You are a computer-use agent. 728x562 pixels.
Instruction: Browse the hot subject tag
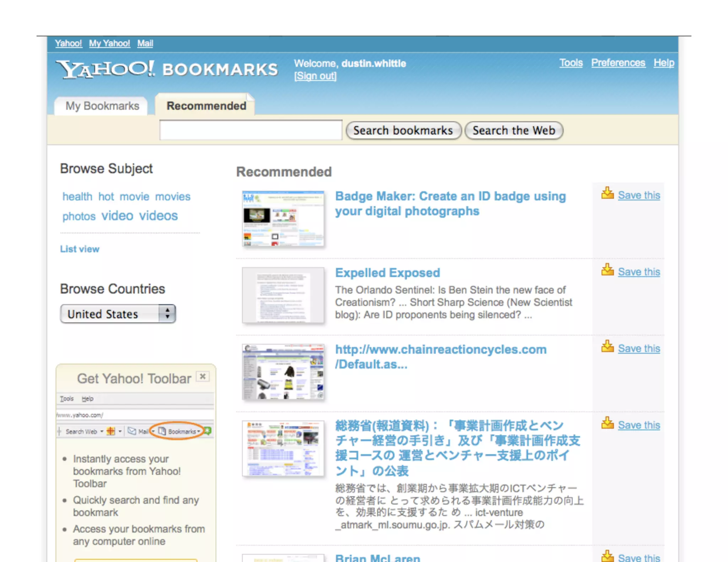pyautogui.click(x=106, y=196)
